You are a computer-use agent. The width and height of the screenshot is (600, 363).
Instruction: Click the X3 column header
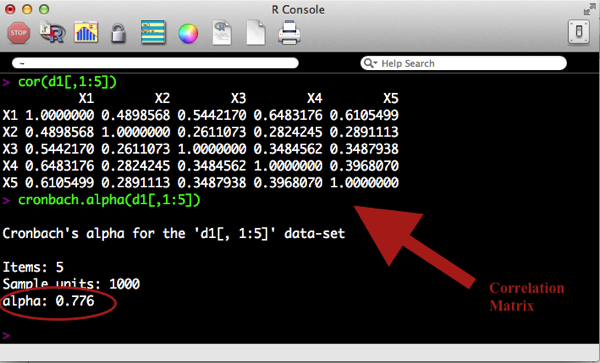pos(238,99)
